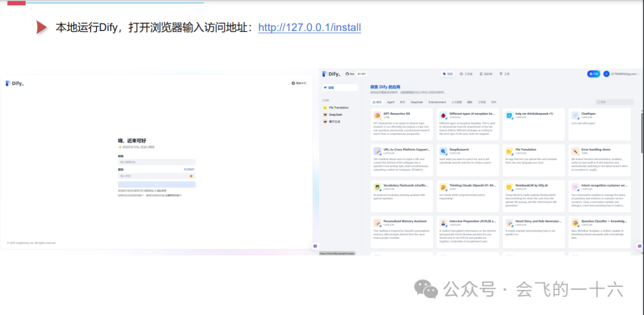Open DeepSeek in the workspace sidebar
Viewport: 644px width, 315px height.
pyautogui.click(x=336, y=115)
